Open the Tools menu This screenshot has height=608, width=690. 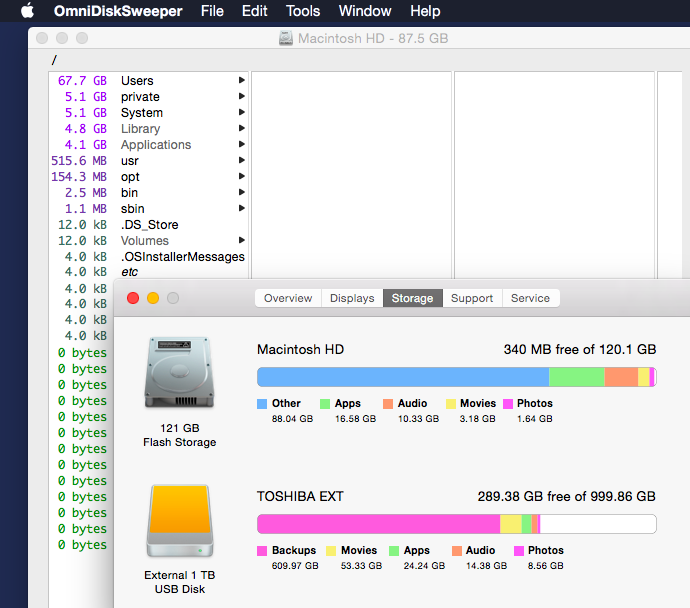click(303, 11)
